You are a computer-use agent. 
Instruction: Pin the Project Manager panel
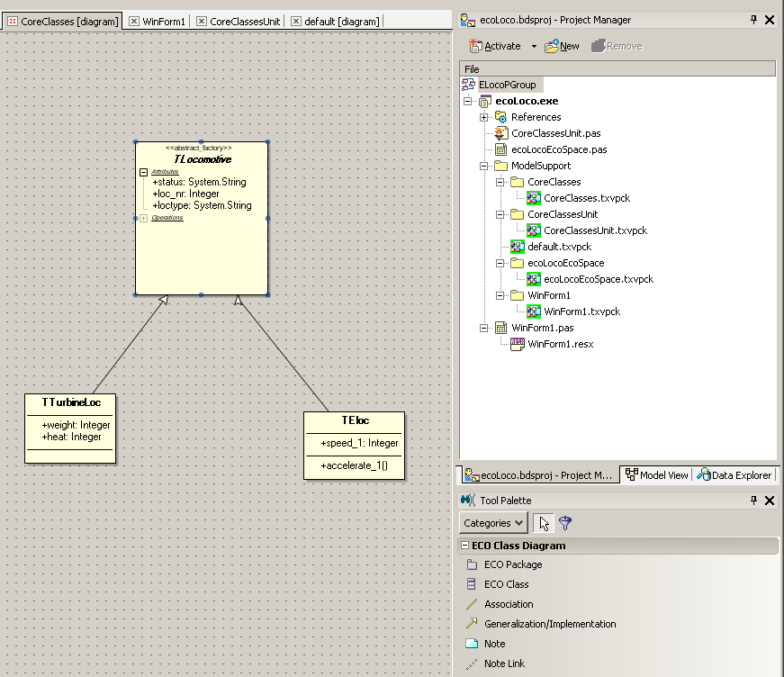tap(753, 20)
